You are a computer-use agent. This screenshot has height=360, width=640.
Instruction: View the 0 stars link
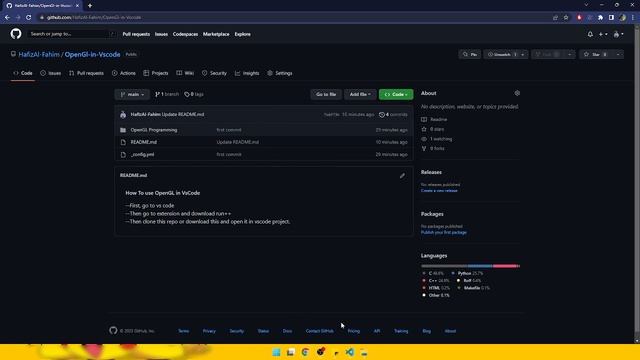pos(433,129)
